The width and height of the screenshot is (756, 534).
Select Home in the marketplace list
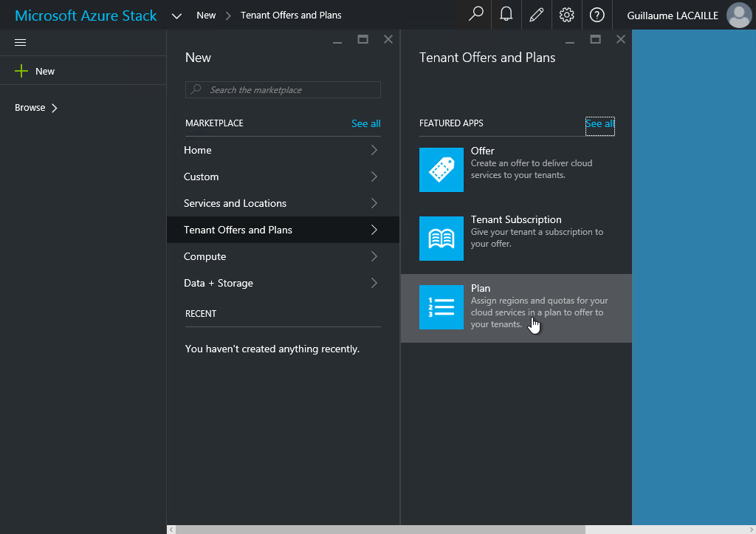pos(283,150)
